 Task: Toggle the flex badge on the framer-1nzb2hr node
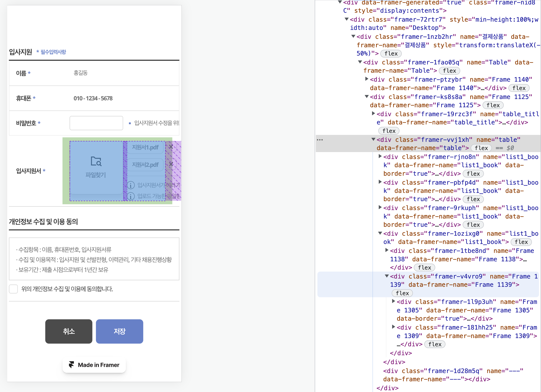(391, 54)
